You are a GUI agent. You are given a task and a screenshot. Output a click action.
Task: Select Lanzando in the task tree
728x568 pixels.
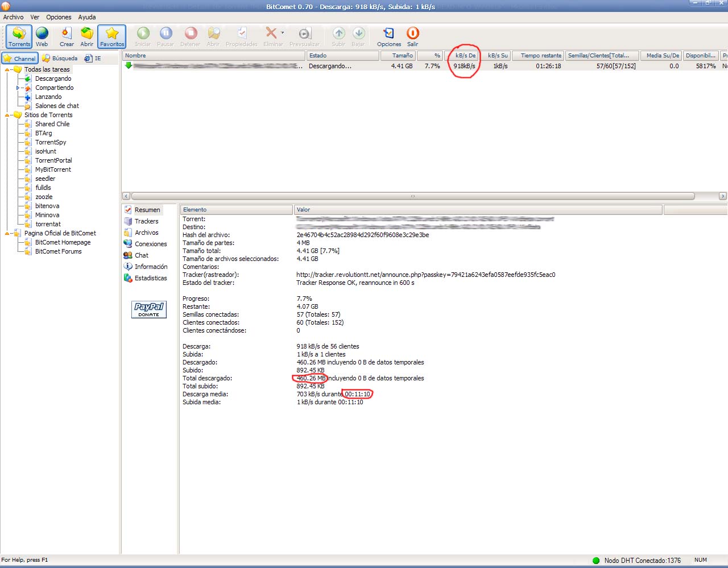(x=48, y=97)
